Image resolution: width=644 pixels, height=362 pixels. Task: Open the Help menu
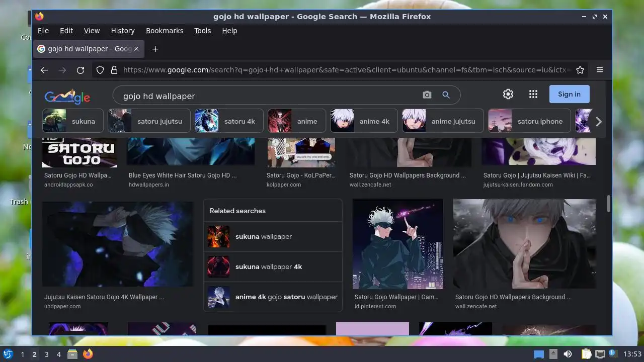pos(229,31)
